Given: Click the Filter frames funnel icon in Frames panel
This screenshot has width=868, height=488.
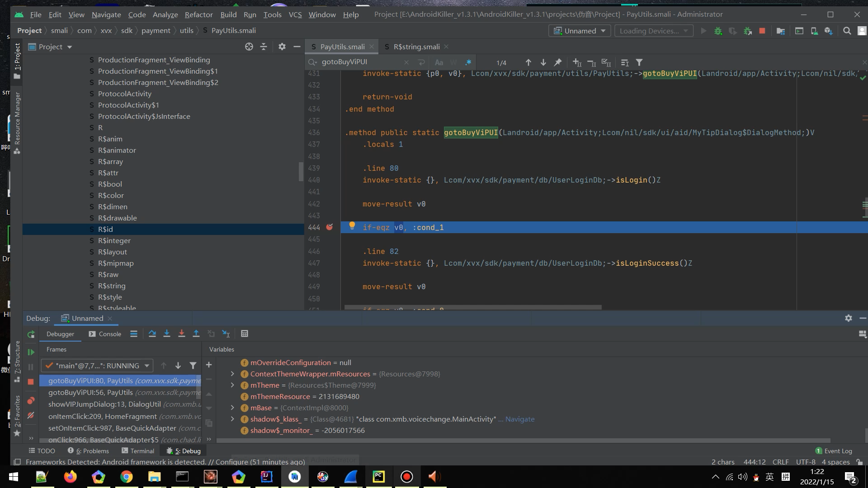Looking at the screenshot, I should click(x=193, y=366).
